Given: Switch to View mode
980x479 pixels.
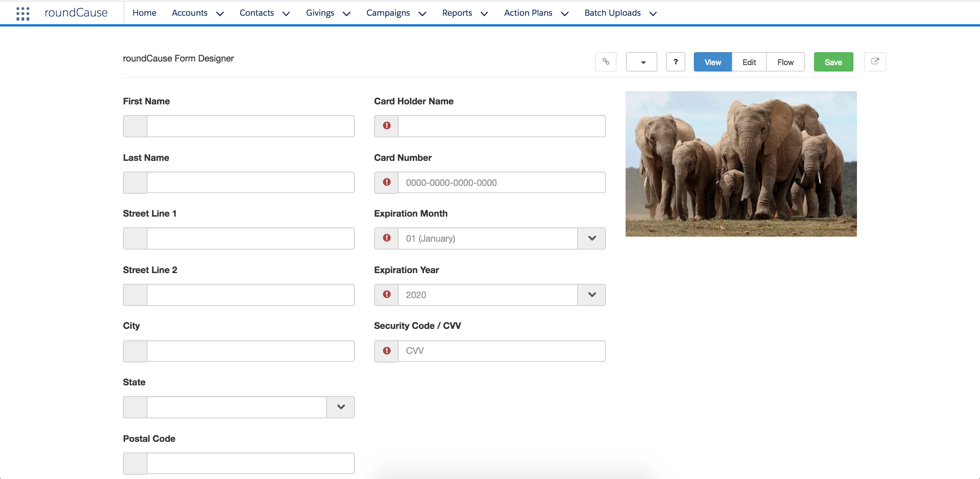Looking at the screenshot, I should coord(712,61).
